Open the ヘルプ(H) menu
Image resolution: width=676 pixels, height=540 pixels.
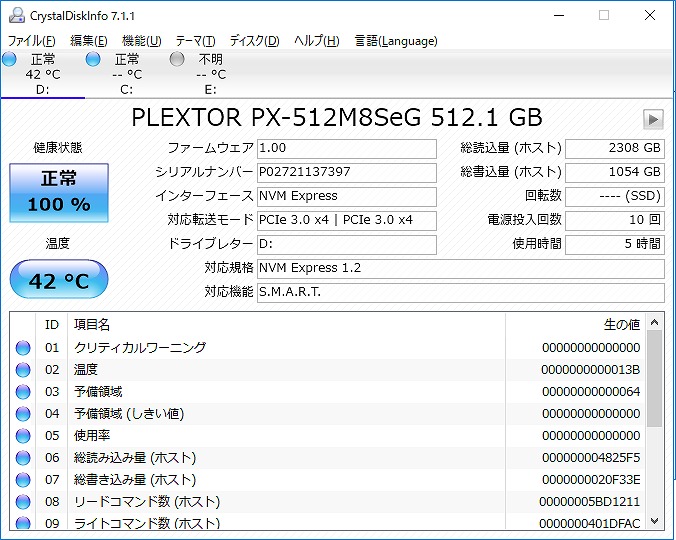click(x=317, y=41)
